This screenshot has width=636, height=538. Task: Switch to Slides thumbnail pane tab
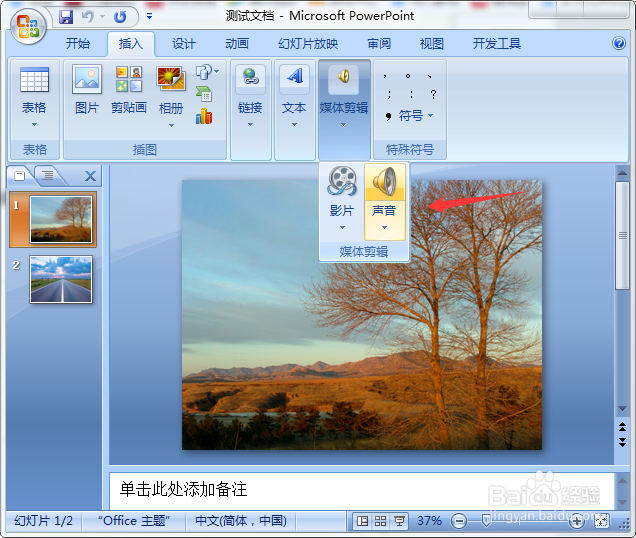coord(19,175)
